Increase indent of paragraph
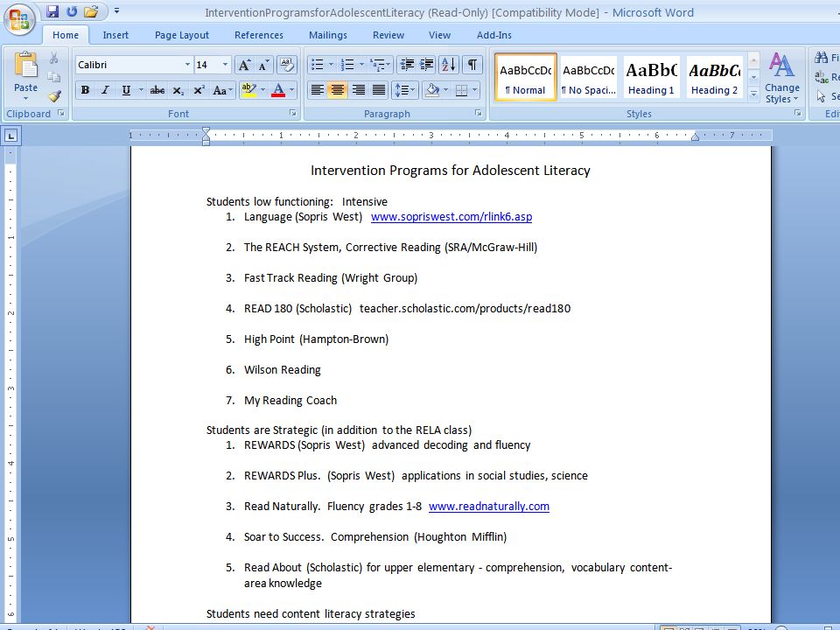The height and width of the screenshot is (630, 840). (427, 65)
